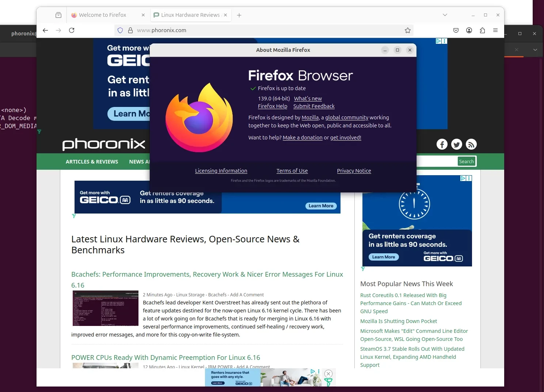Image resolution: width=544 pixels, height=392 pixels.
Task: Click the tracking protection shield icon
Action: click(x=120, y=30)
